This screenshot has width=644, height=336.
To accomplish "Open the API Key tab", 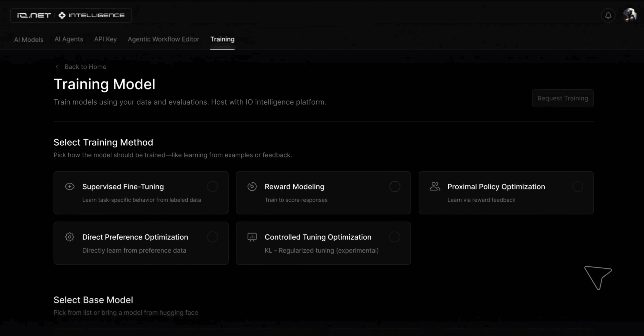I will pos(105,39).
